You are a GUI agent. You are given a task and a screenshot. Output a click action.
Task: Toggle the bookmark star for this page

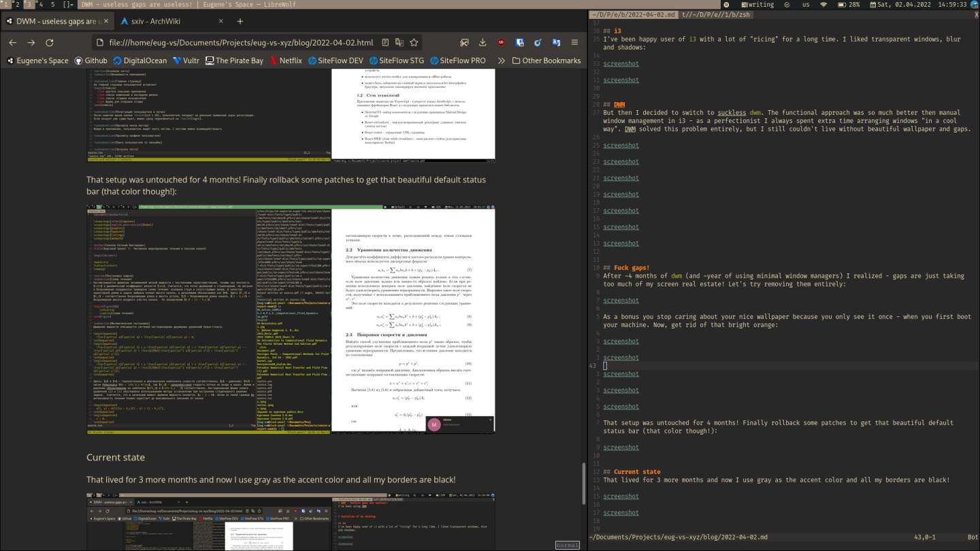(x=414, y=42)
